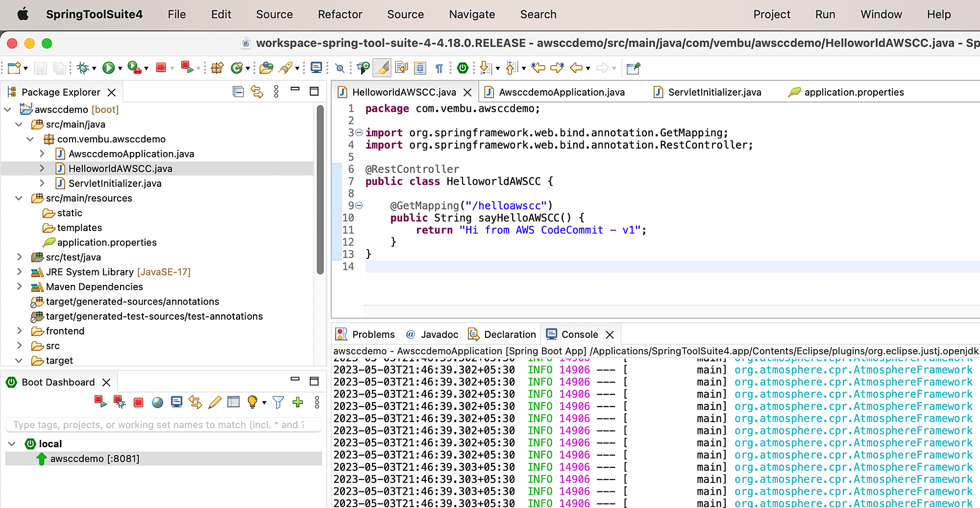The height and width of the screenshot is (508, 980).
Task: Toggle Show Whitespace Characters paragraph icon
Action: point(439,68)
